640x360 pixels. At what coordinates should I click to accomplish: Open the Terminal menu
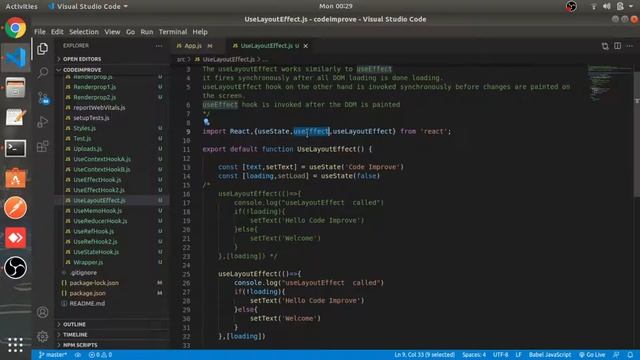point(173,32)
